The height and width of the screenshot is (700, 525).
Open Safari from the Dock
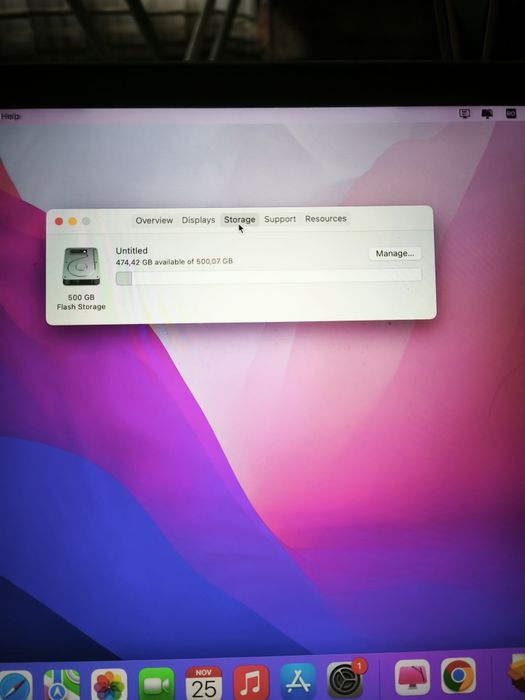[x=15, y=685]
